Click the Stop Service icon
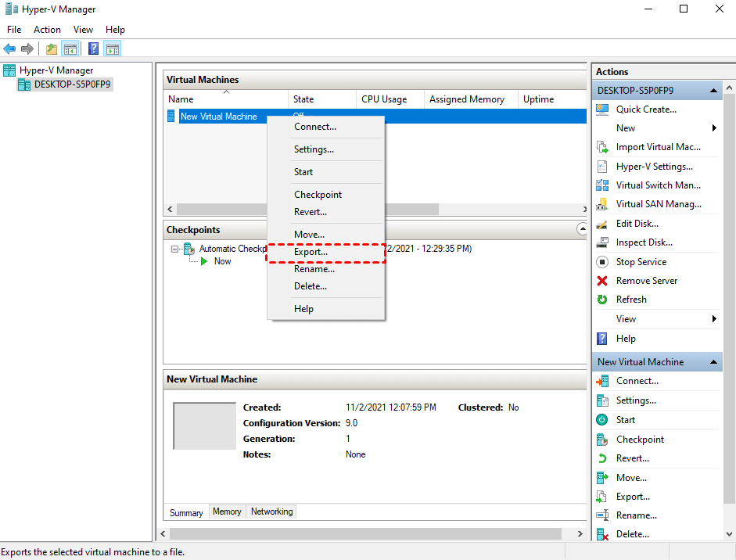The height and width of the screenshot is (560, 736). tap(602, 262)
